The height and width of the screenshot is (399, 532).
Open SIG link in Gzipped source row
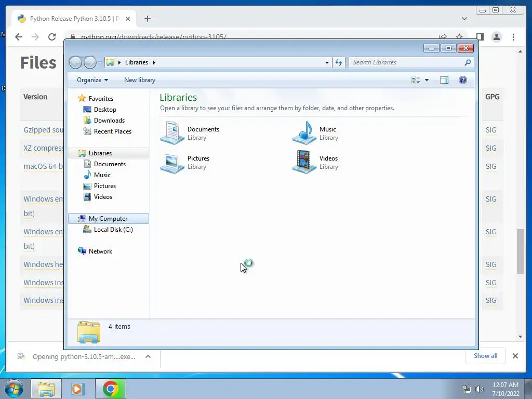click(490, 130)
